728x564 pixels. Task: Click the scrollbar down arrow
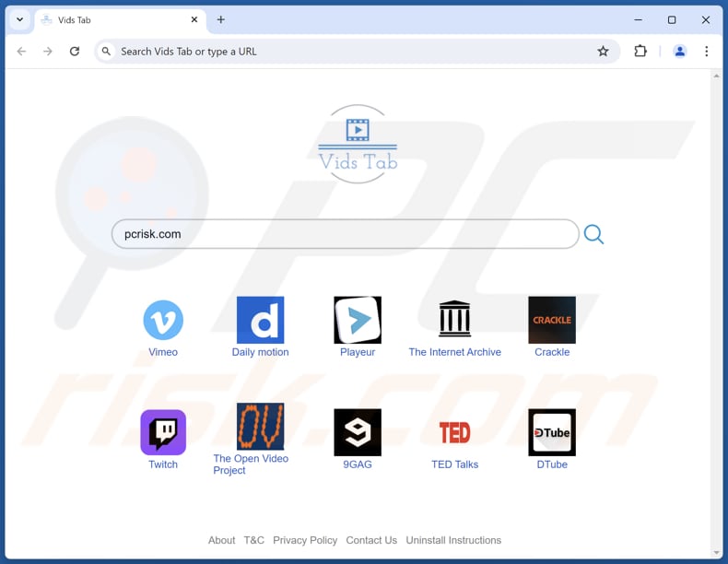(x=716, y=552)
